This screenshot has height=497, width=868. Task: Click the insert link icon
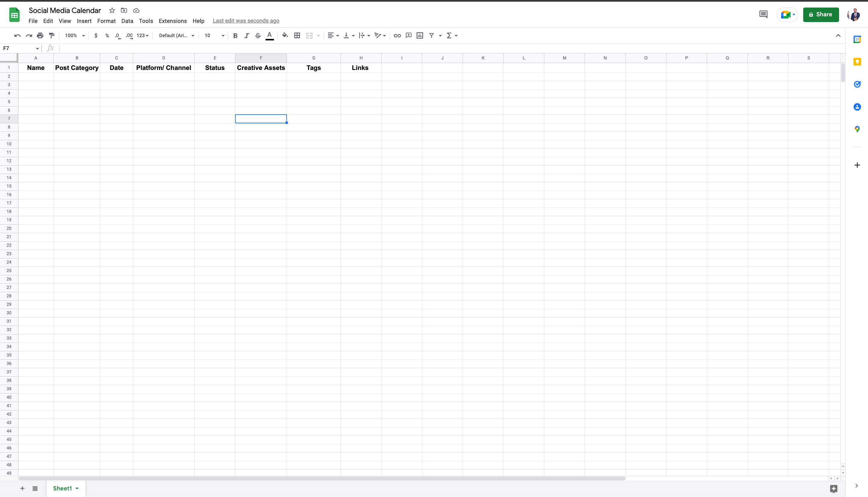397,36
